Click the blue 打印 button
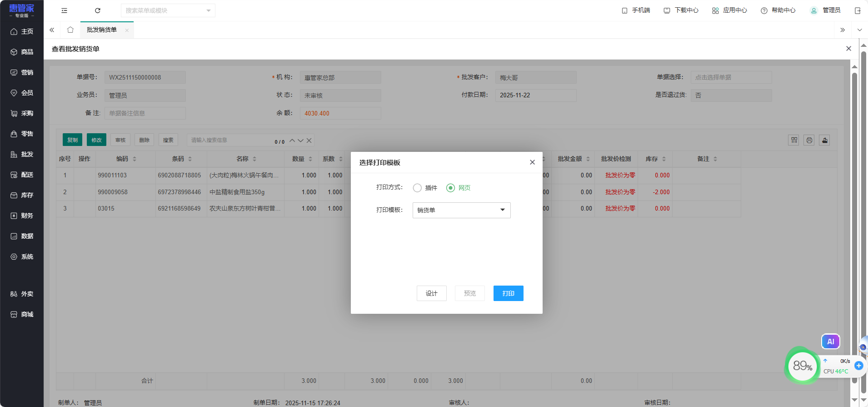 click(x=508, y=293)
